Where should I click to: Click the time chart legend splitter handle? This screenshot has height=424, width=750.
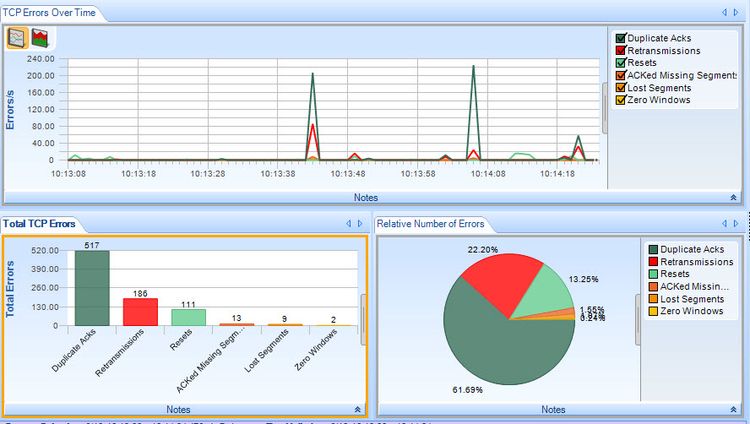click(605, 108)
